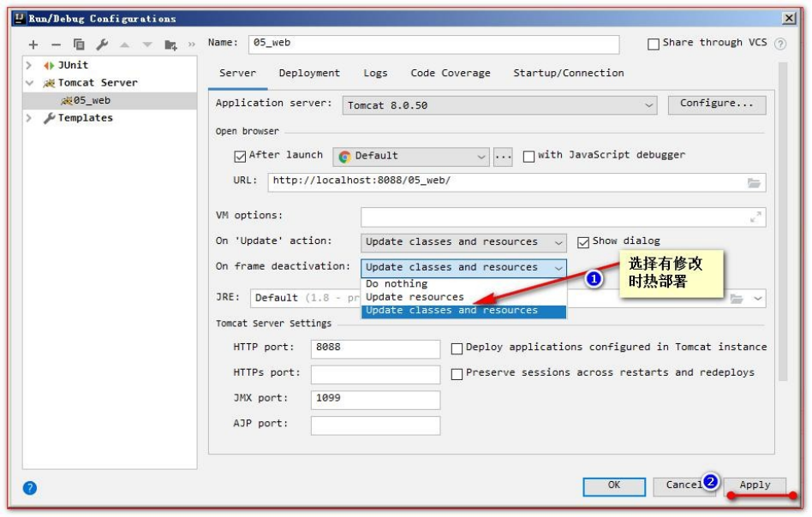Toggle Share through VCS checkbox
The height and width of the screenshot is (517, 812).
click(654, 44)
